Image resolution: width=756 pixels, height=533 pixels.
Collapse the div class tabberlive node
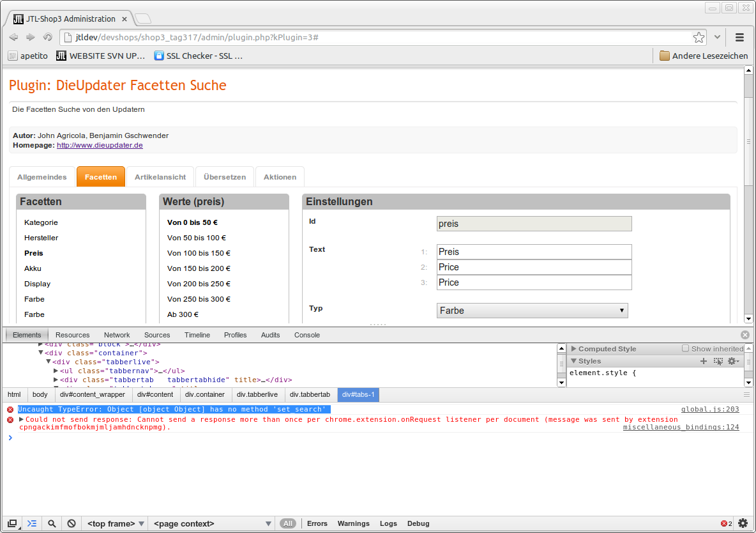click(x=49, y=362)
